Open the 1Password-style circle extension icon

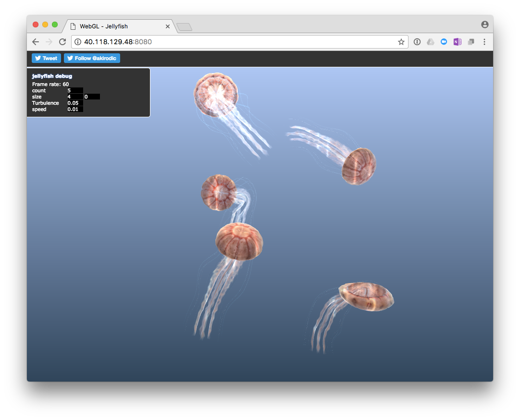click(417, 42)
